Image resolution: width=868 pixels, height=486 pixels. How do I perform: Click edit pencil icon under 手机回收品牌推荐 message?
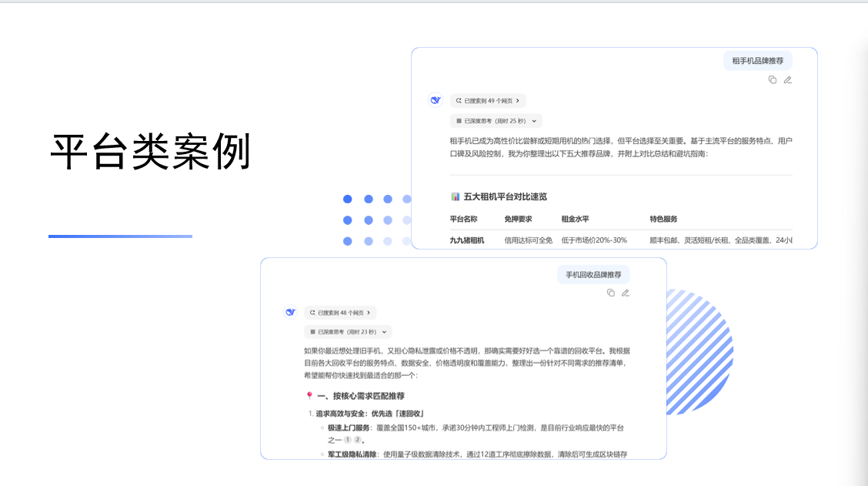626,293
